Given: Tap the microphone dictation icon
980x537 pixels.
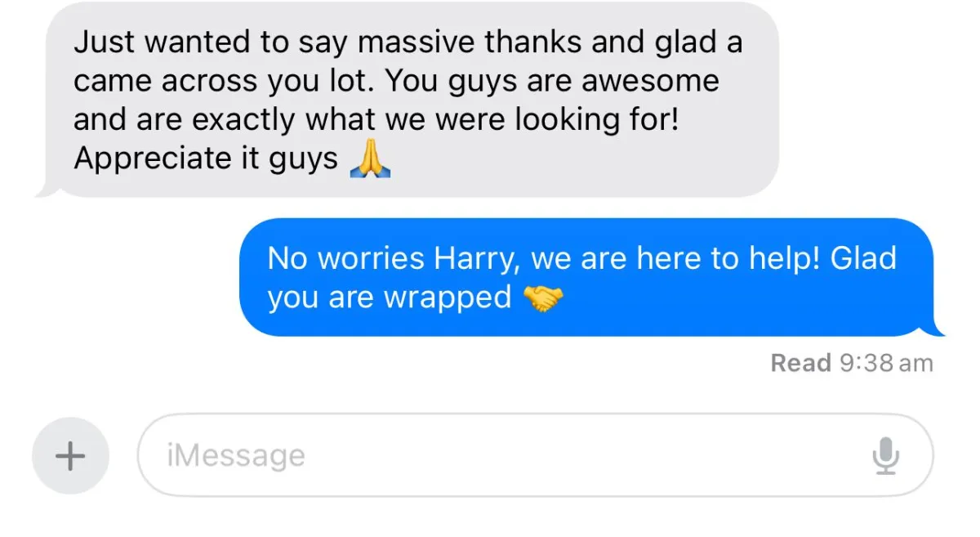Looking at the screenshot, I should (x=885, y=456).
